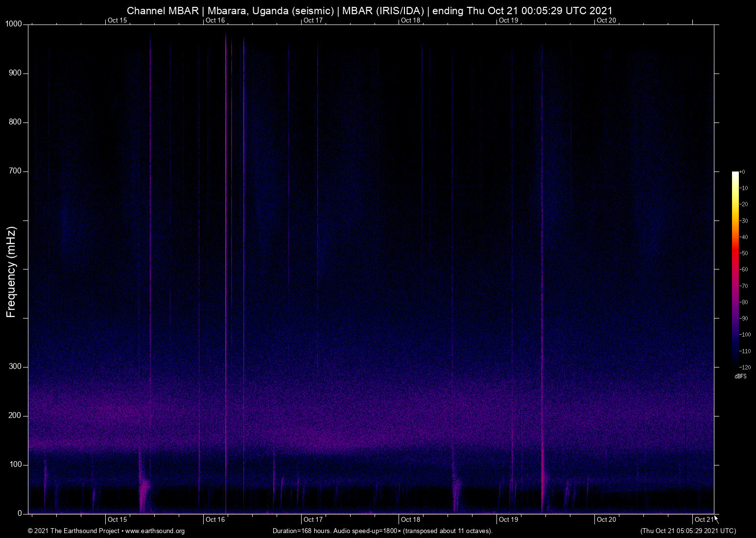The width and height of the screenshot is (756, 538).
Task: Select the Oct 19 marker on top axis
Action: pyautogui.click(x=508, y=20)
